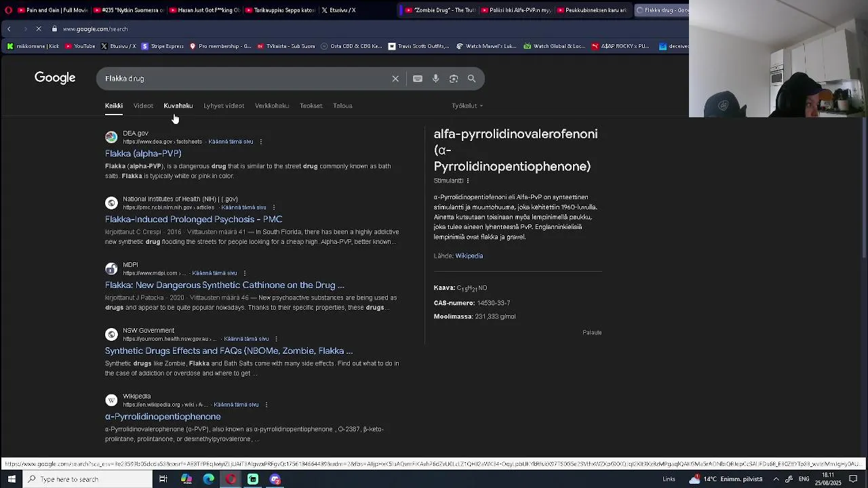Viewport: 868px width, 488px height.
Task: Open more options for the DEA.gov result
Action: 260,142
